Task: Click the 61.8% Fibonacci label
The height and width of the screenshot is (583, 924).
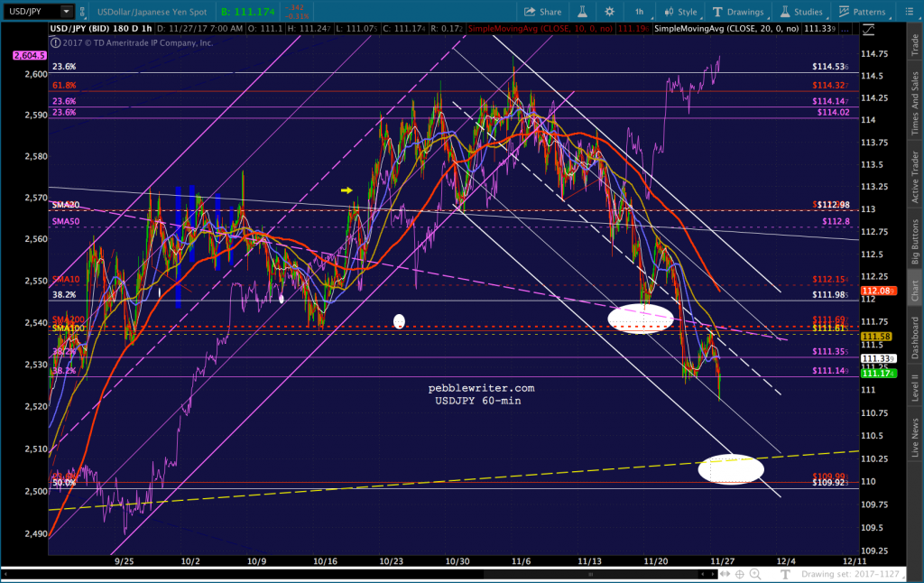Action: pos(64,85)
